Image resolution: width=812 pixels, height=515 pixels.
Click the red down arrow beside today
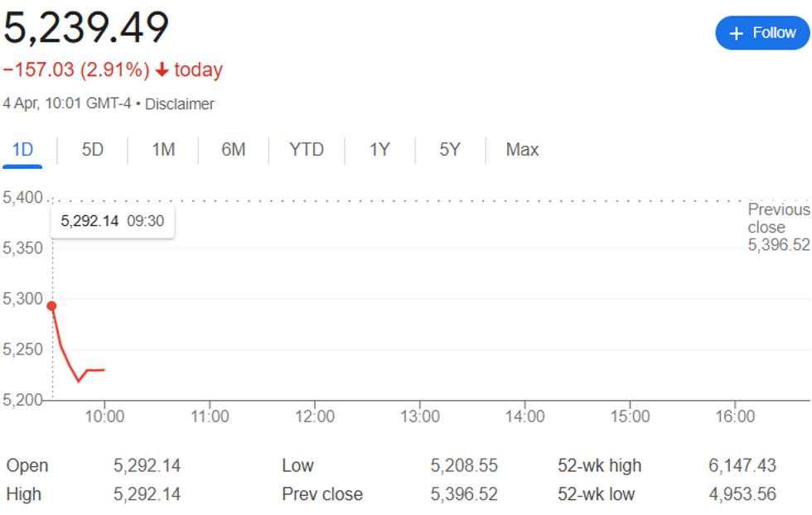pos(162,70)
